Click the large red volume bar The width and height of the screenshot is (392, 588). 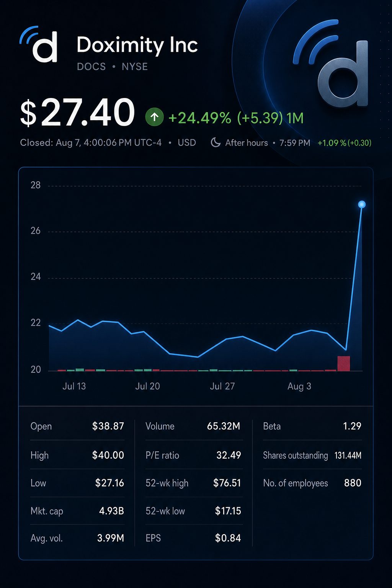pos(343,363)
